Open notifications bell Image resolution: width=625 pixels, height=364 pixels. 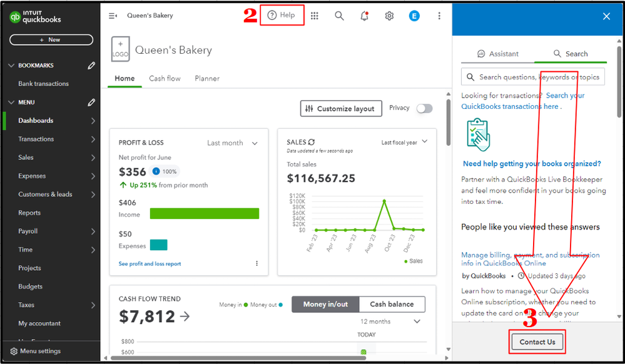click(x=364, y=16)
